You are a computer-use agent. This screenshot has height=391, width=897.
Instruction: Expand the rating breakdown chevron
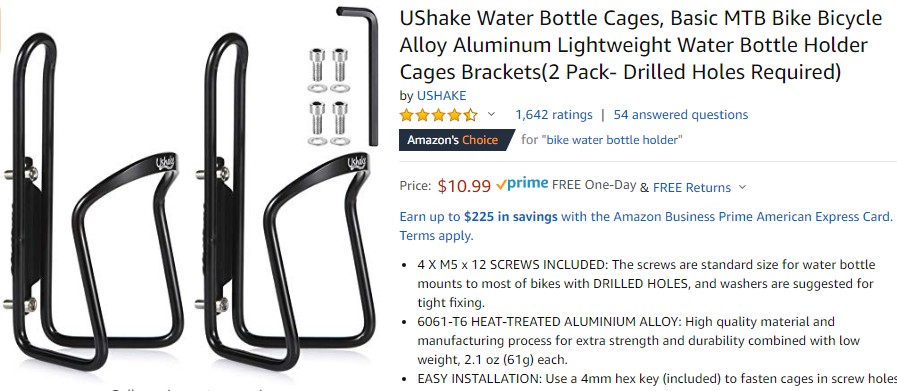(x=491, y=114)
